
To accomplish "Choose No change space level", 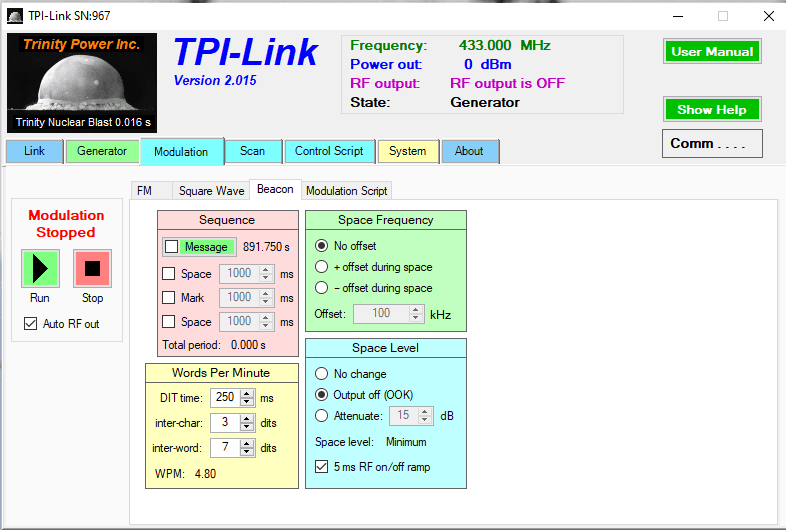I will (x=322, y=373).
